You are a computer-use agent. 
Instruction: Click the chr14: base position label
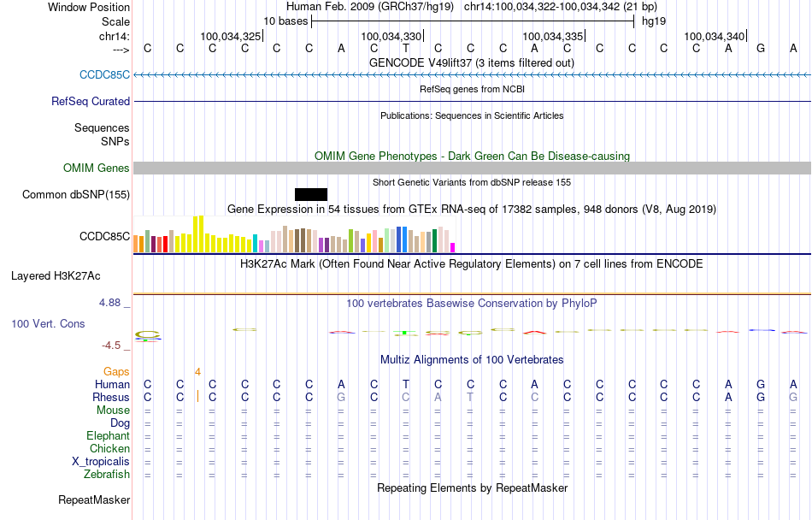[115, 36]
